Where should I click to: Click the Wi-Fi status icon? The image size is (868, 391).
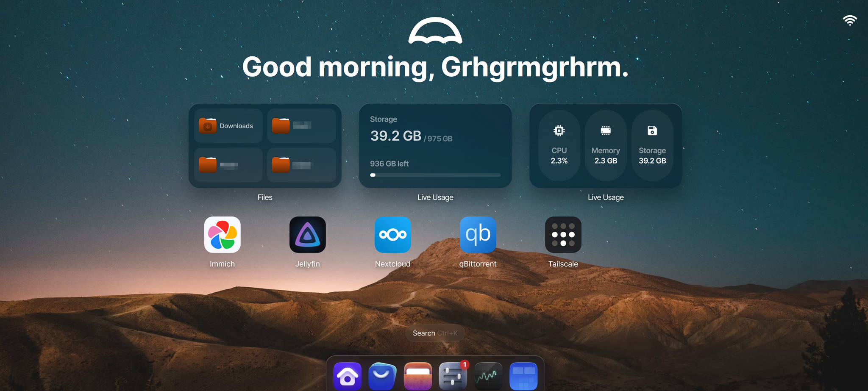850,20
